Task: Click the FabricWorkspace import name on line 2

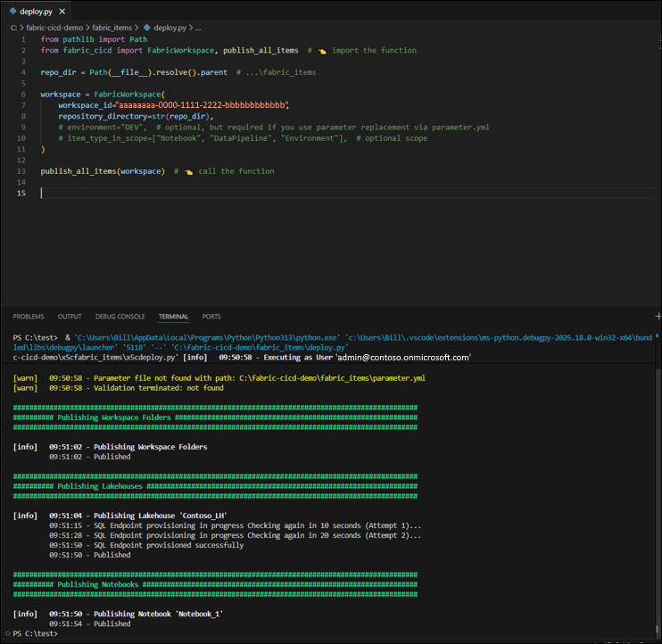Action: click(181, 50)
